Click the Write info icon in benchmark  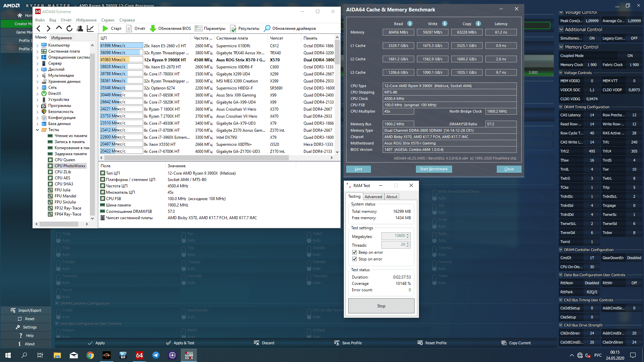pyautogui.click(x=445, y=23)
